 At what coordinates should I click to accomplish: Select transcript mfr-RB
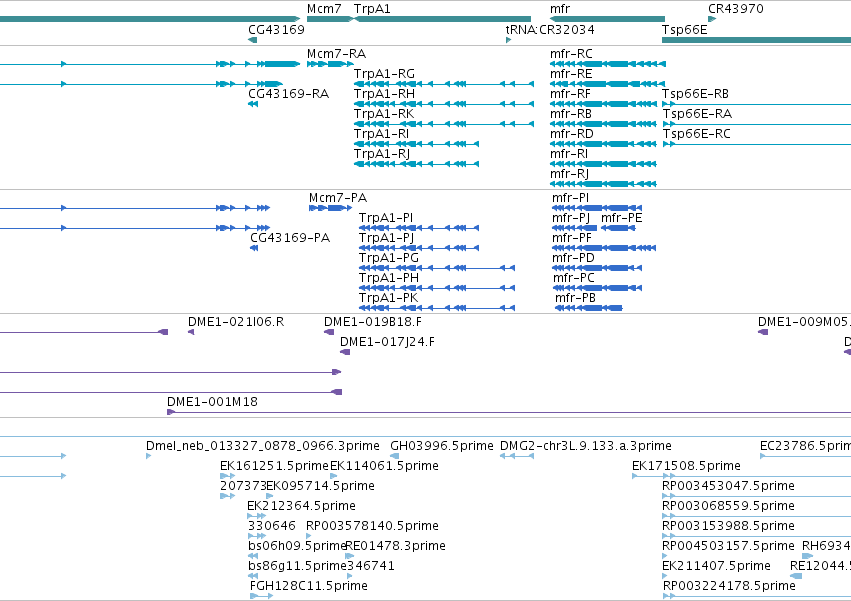(x=570, y=114)
